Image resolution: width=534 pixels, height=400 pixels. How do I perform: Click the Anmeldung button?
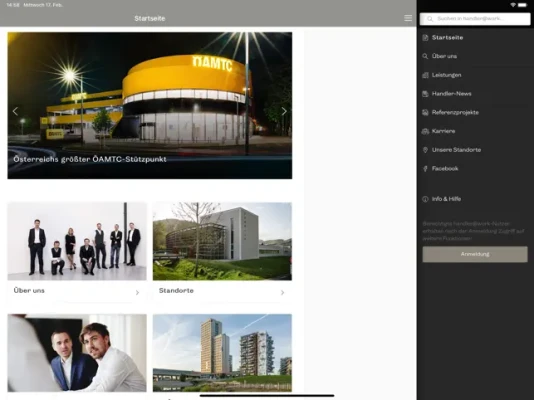(x=475, y=254)
